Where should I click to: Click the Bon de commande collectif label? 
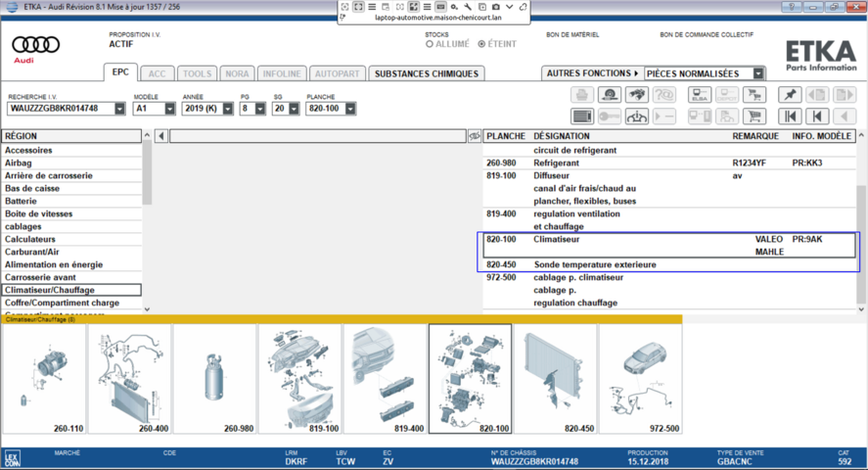tap(707, 34)
